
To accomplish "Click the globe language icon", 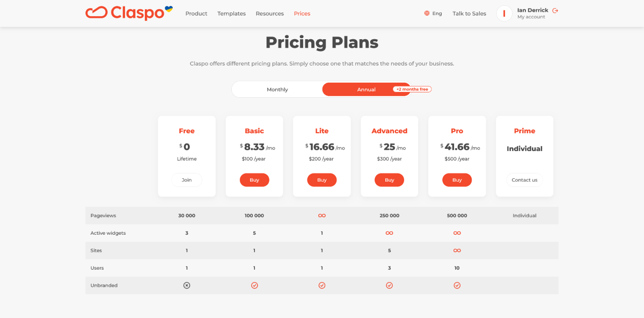I will (x=427, y=13).
